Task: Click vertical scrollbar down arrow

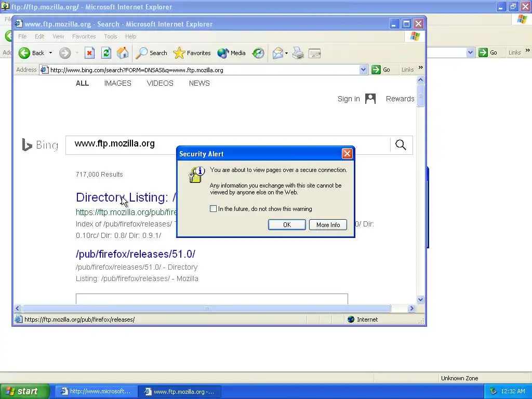Action: 420,300
